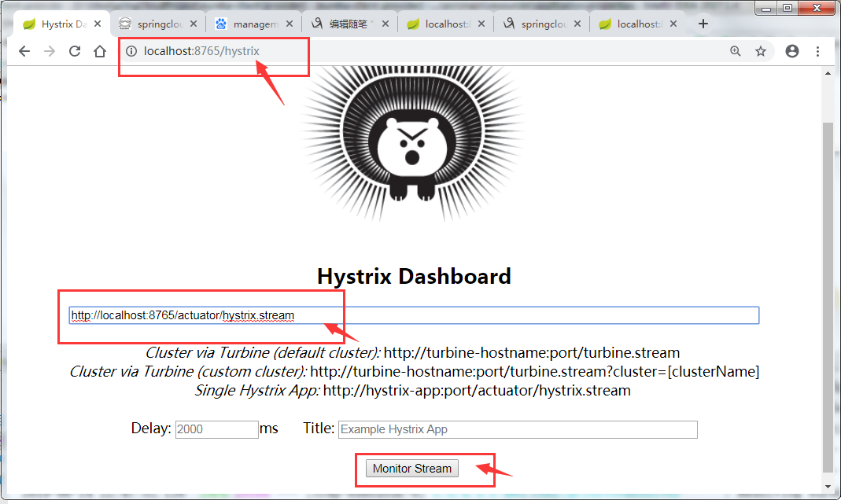View site information icon in address bar
The width and height of the screenshot is (841, 504).
(x=131, y=51)
